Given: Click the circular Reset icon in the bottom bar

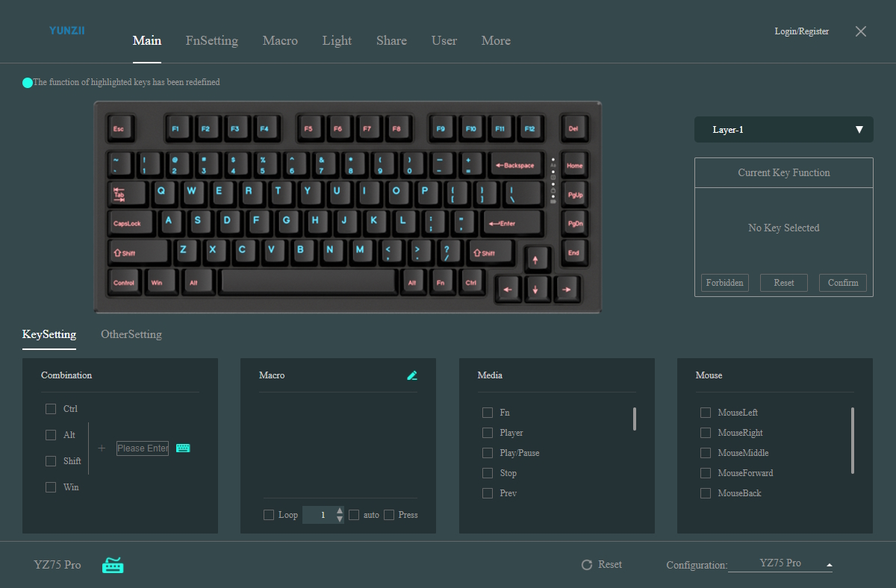Looking at the screenshot, I should [x=587, y=565].
